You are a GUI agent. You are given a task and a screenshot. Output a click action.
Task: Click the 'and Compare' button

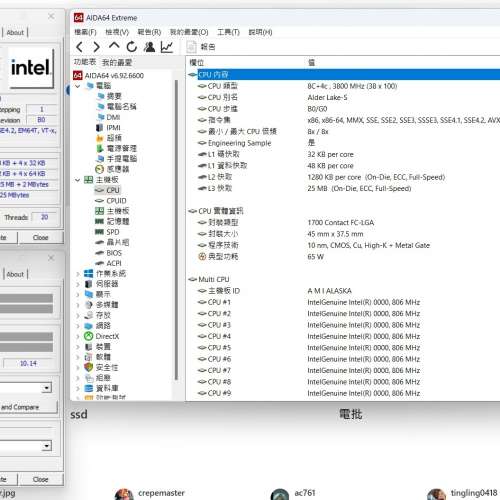(28, 407)
